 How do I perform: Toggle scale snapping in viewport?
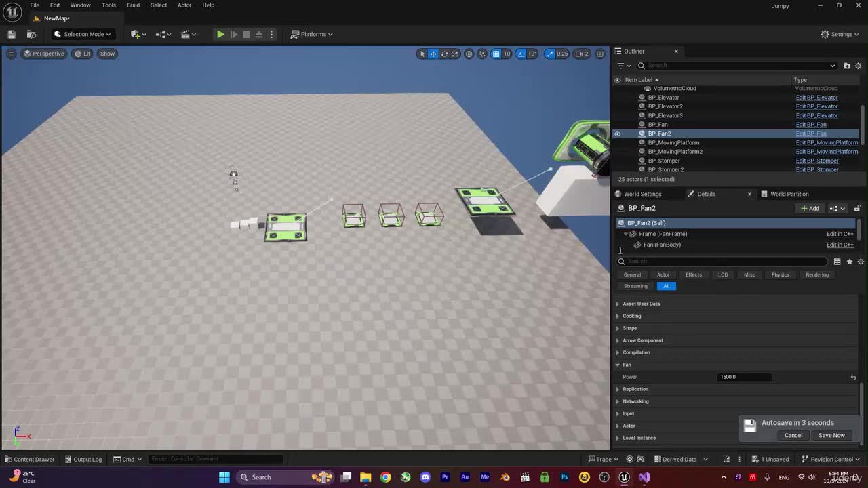[x=549, y=54]
